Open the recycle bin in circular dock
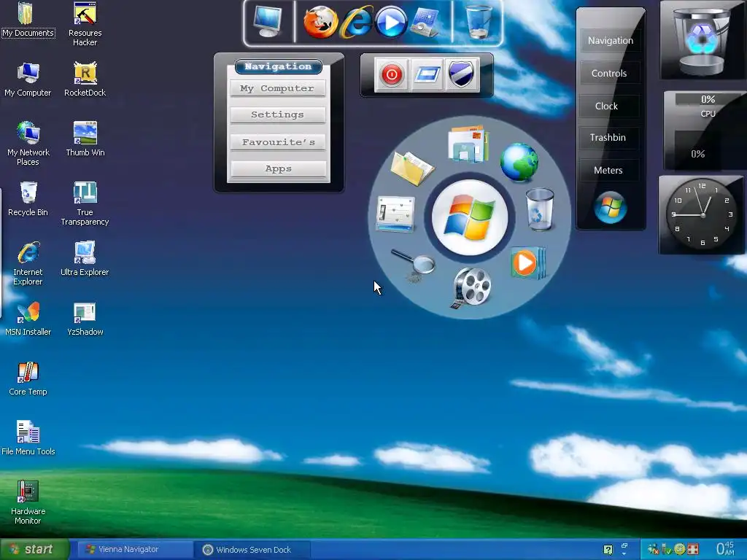Viewport: 747px width, 560px height. click(539, 209)
